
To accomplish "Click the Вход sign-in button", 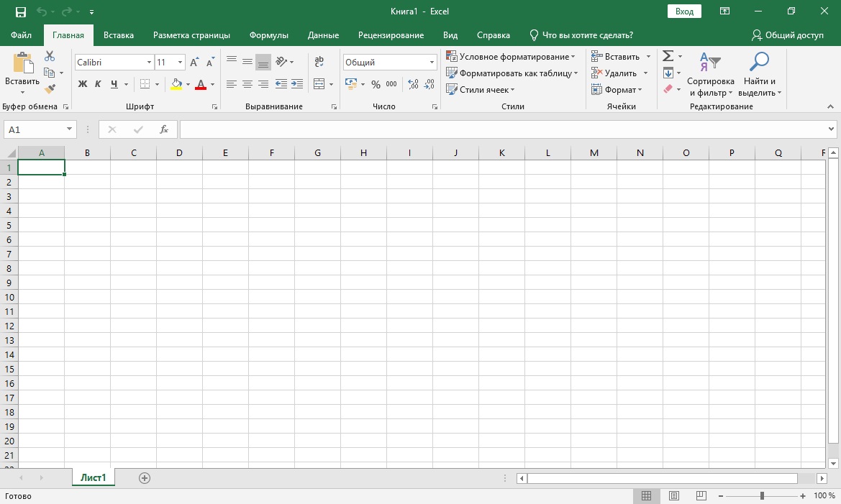I will coord(684,12).
